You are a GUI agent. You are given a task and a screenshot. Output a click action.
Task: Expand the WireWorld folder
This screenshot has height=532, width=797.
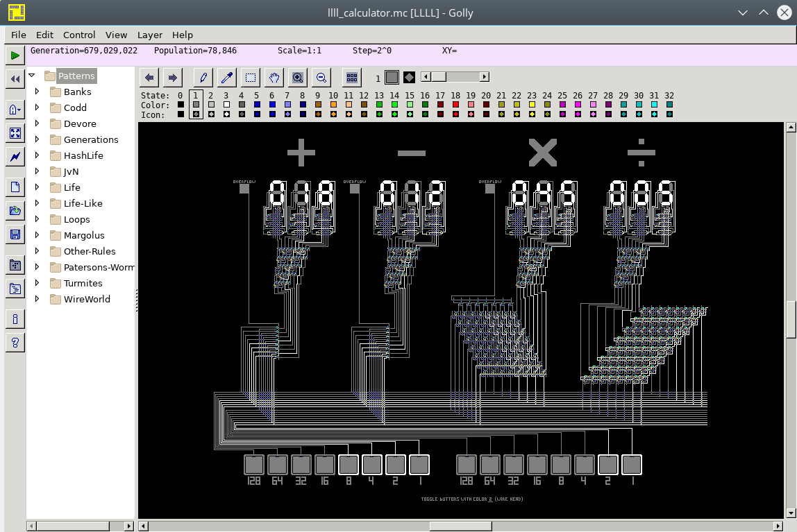click(37, 299)
